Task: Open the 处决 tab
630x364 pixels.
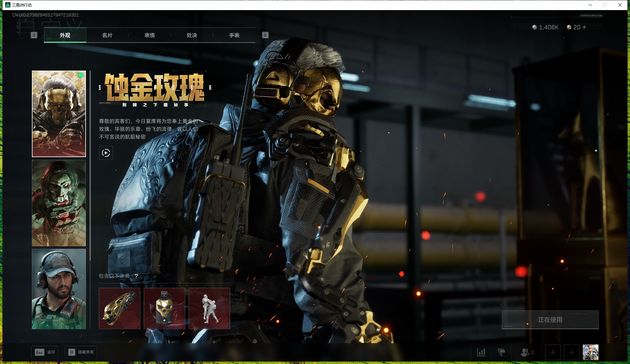Action: pyautogui.click(x=192, y=35)
